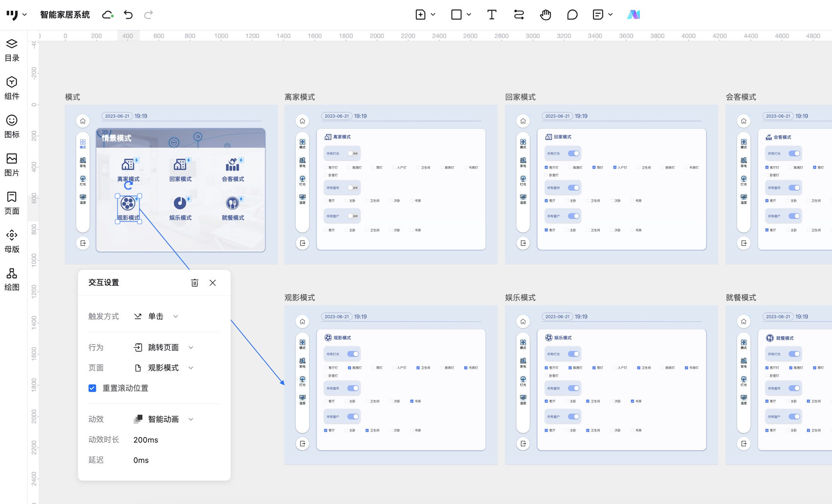Click the 娱乐模式 scene button
The height and width of the screenshot is (504, 832).
[180, 208]
